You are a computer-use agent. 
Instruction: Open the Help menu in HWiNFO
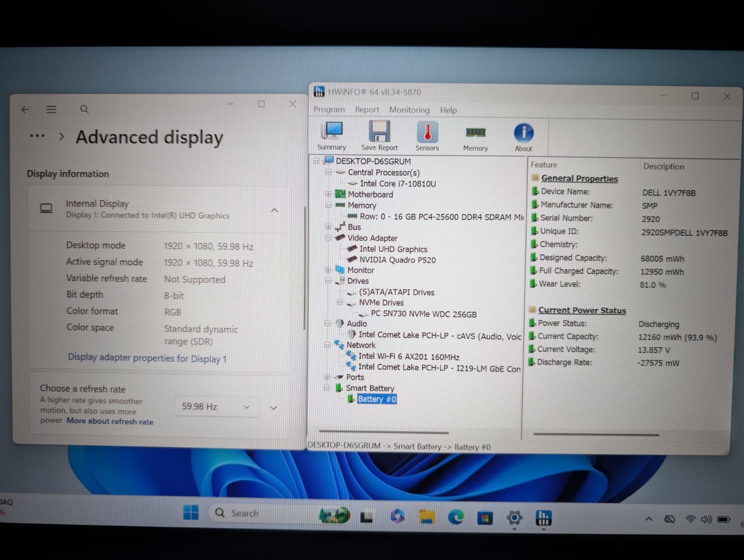point(448,110)
